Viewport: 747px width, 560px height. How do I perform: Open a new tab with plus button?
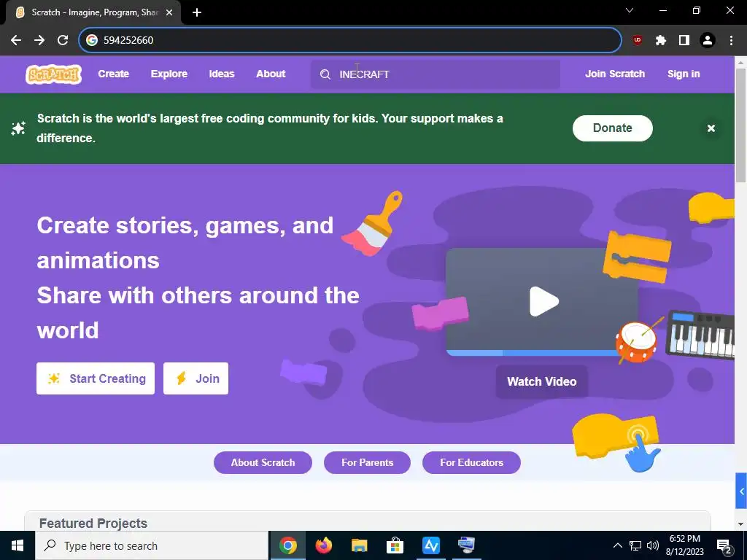[197, 12]
